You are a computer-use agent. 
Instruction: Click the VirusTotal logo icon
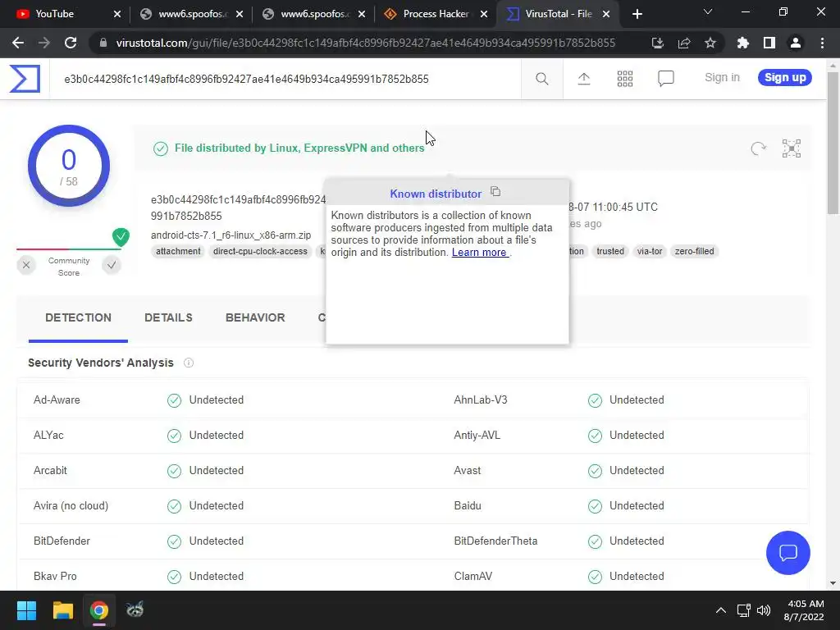(x=25, y=79)
